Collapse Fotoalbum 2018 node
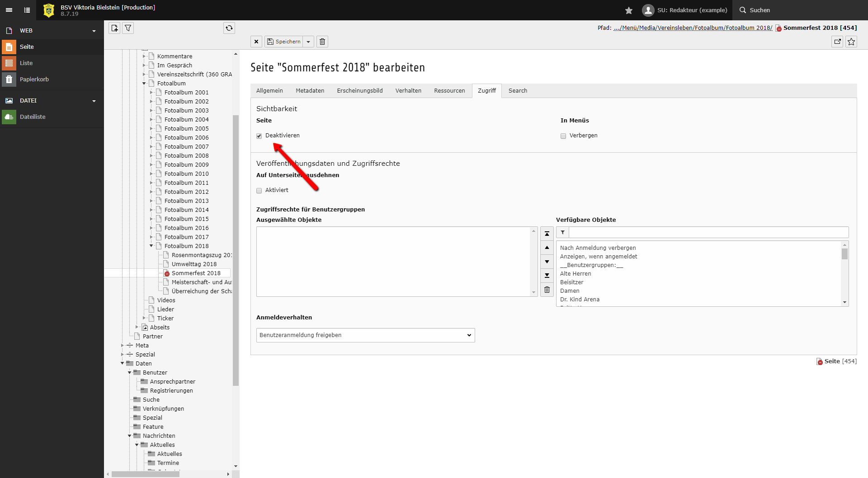Screen dimensions: 868x478 [x=151, y=246]
